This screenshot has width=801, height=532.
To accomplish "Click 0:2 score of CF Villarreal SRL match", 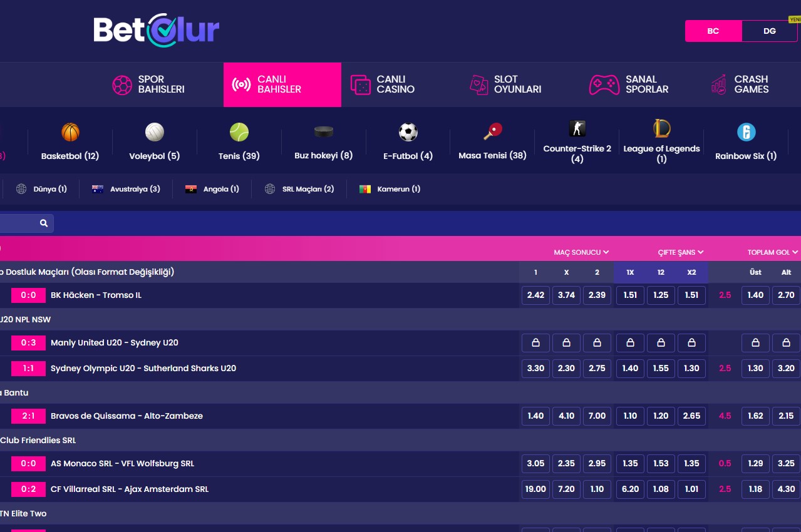I will click(28, 489).
